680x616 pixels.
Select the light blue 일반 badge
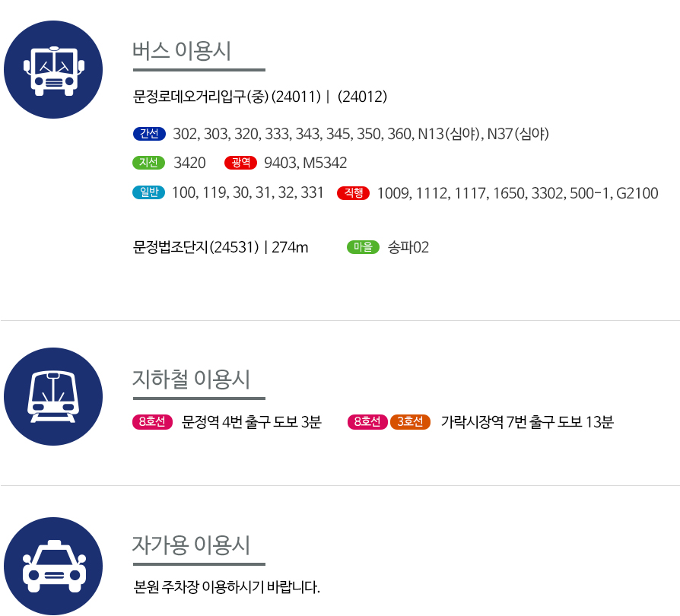click(149, 192)
